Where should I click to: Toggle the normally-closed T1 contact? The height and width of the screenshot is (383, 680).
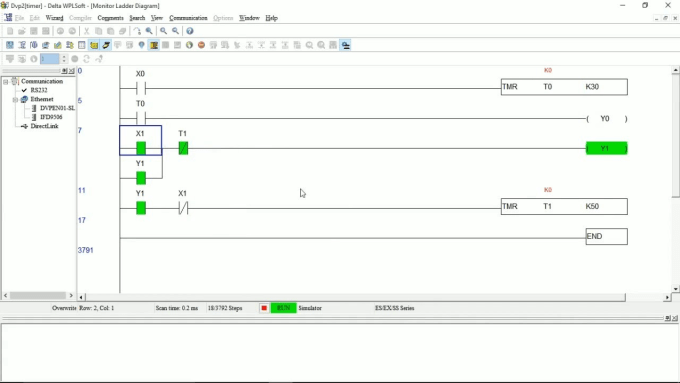point(183,148)
